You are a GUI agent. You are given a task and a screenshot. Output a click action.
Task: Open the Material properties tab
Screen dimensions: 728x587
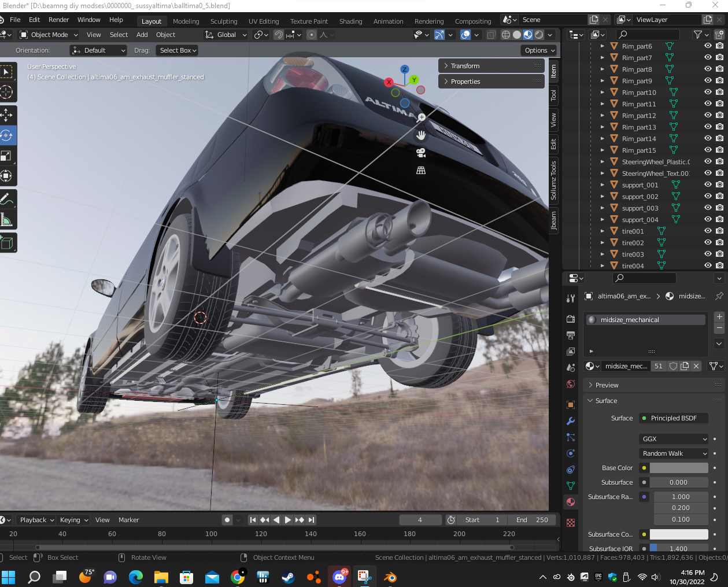[x=571, y=502]
